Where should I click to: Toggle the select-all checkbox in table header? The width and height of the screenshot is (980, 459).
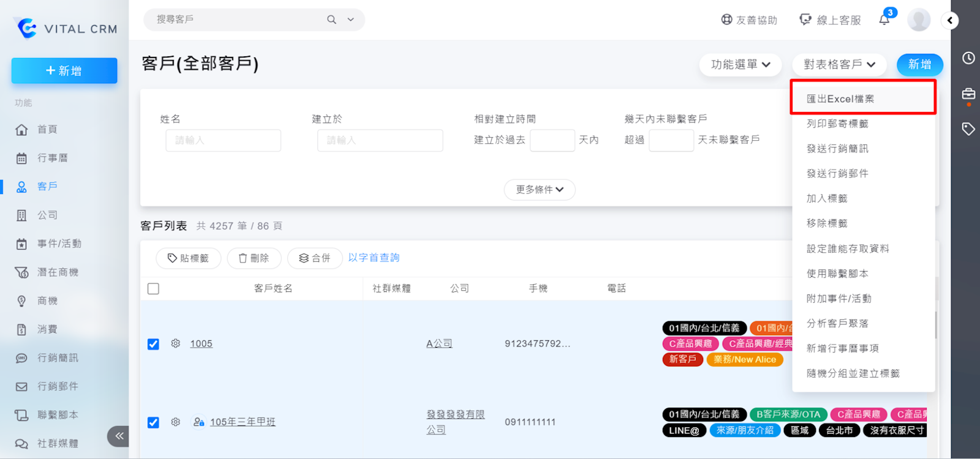pos(153,288)
